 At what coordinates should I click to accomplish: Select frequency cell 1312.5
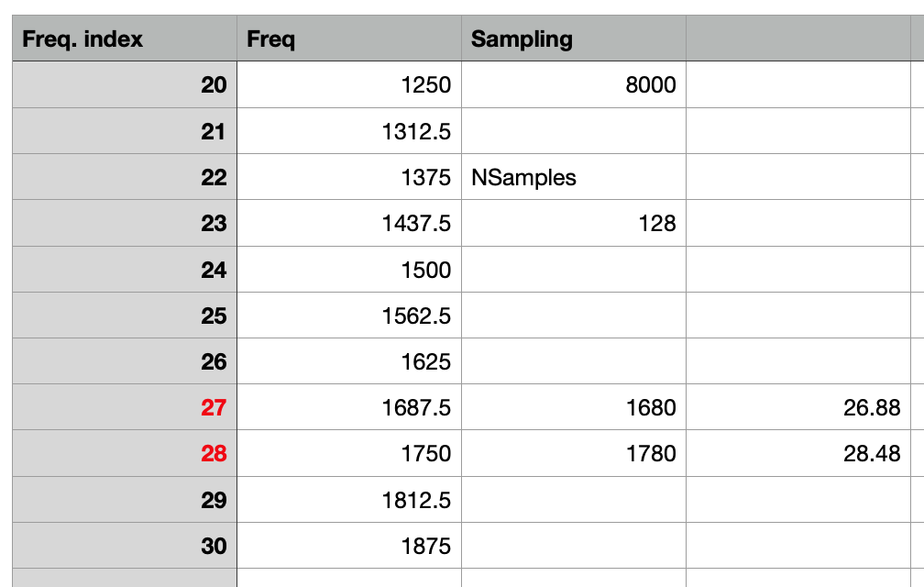point(348,131)
